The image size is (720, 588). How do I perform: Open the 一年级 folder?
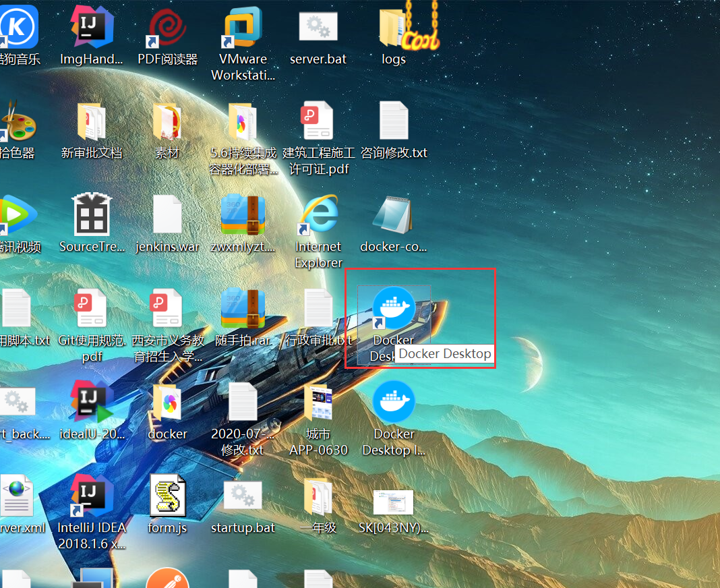click(318, 496)
